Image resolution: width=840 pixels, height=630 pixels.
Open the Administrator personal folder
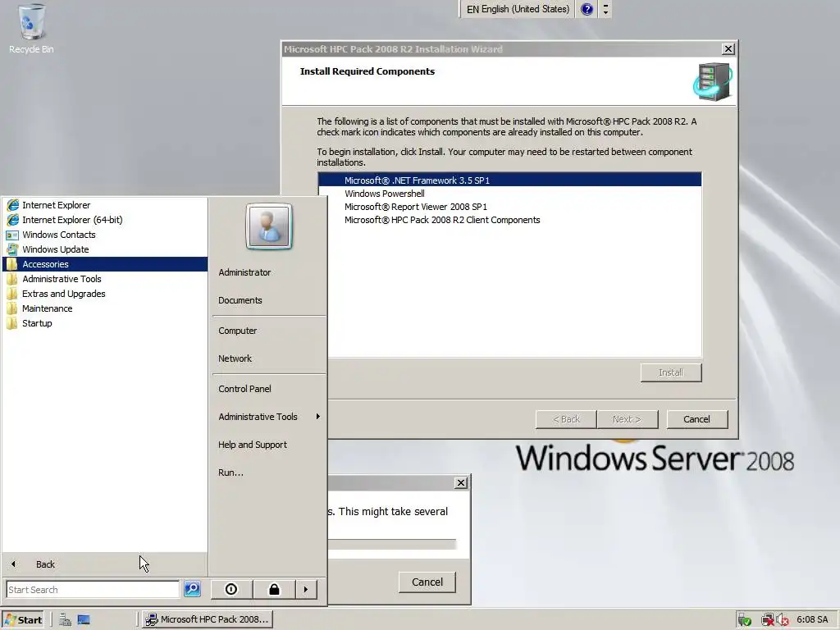click(244, 272)
